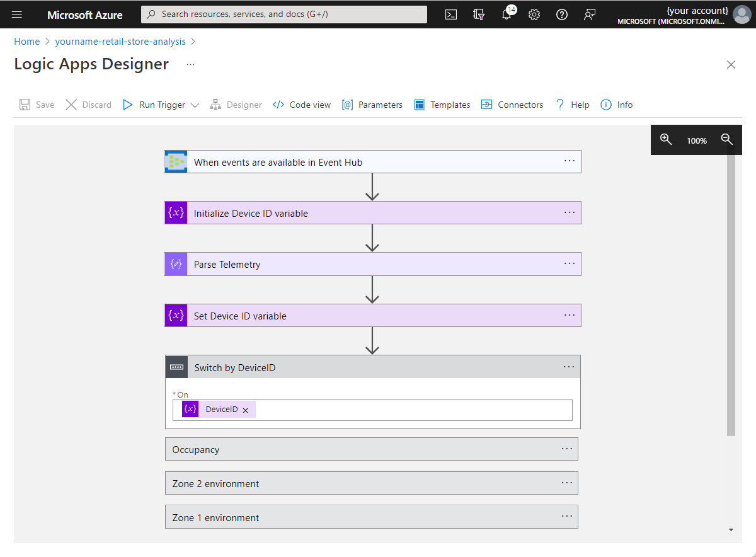This screenshot has width=756, height=557.
Task: Open the Switch by DeviceID options menu
Action: click(569, 366)
